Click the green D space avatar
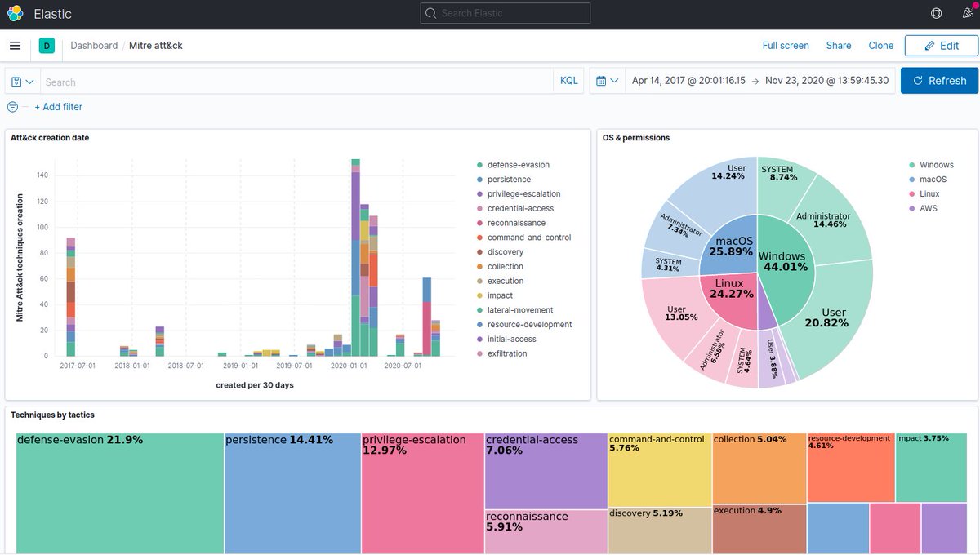This screenshot has width=980, height=555. (47, 46)
